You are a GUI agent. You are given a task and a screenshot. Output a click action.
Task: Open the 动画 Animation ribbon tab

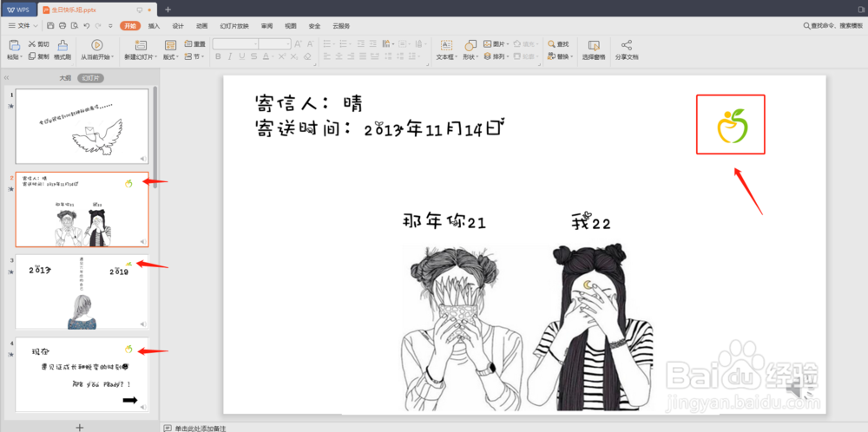click(x=201, y=26)
